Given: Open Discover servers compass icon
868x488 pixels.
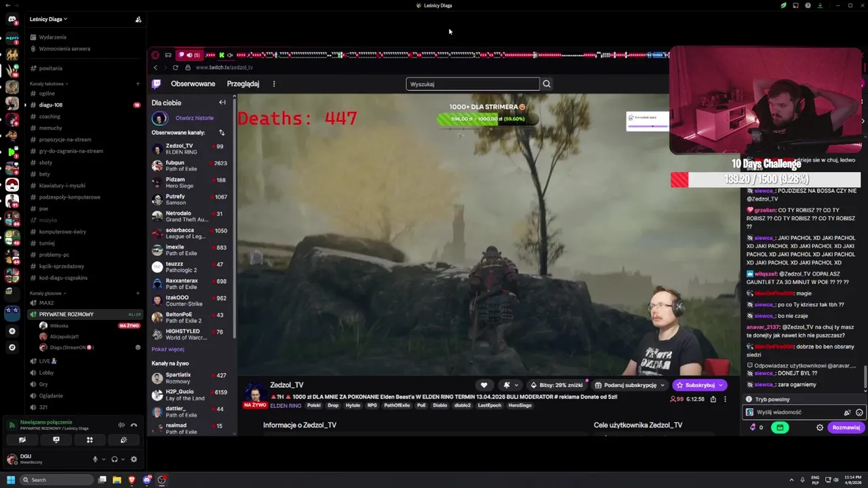Looking at the screenshot, I should (x=12, y=348).
